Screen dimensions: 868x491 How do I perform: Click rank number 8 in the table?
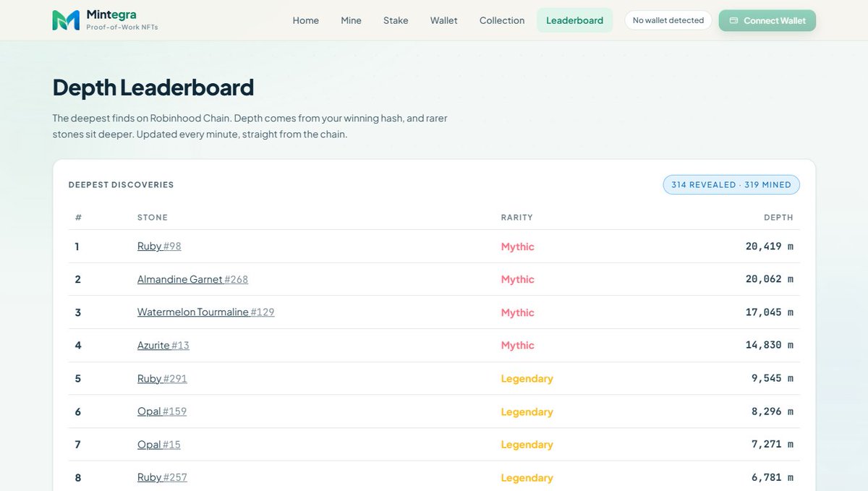tap(77, 478)
